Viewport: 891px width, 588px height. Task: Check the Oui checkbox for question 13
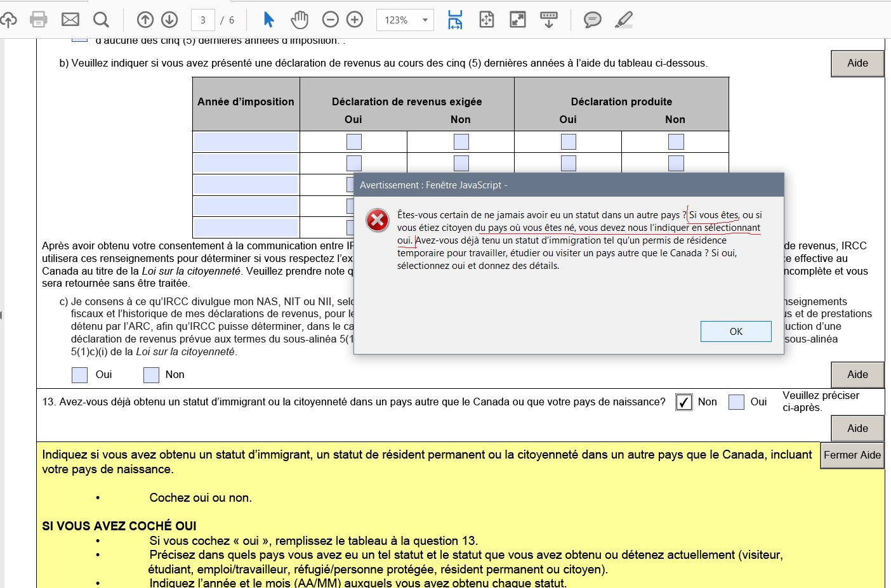pos(736,402)
